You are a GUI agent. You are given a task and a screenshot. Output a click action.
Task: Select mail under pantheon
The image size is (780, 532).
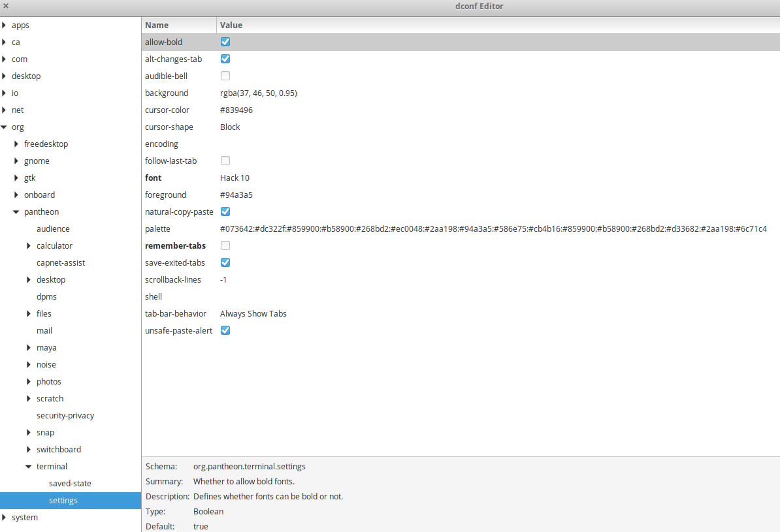44,330
